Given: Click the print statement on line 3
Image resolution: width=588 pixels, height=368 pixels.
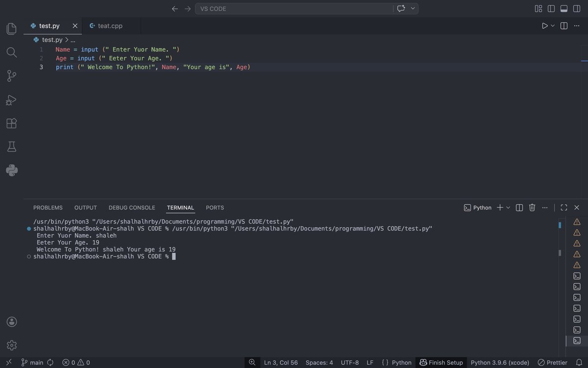Looking at the screenshot, I should (65, 67).
